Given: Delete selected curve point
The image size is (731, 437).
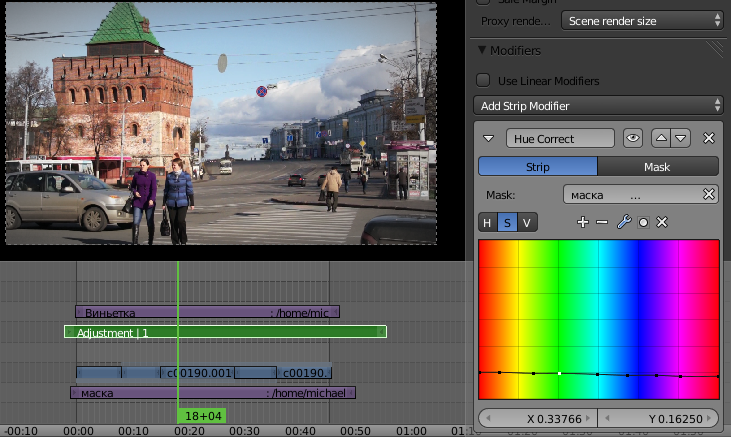Looking at the screenshot, I should (x=662, y=222).
